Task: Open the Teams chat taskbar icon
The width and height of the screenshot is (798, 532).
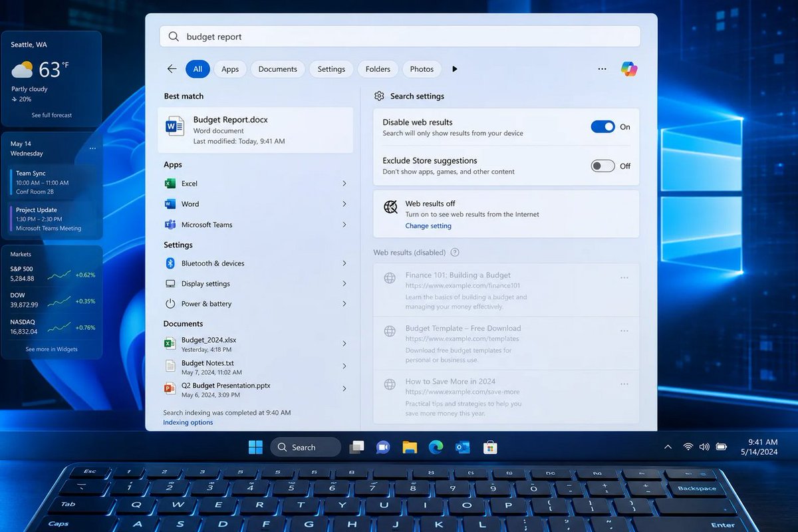Action: [x=383, y=447]
